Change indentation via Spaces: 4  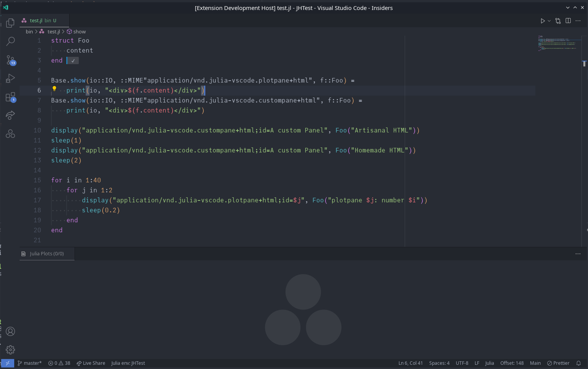[439, 363]
